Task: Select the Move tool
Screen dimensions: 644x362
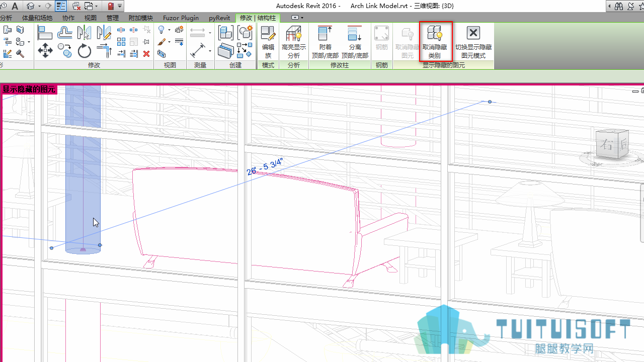Action: [45, 51]
